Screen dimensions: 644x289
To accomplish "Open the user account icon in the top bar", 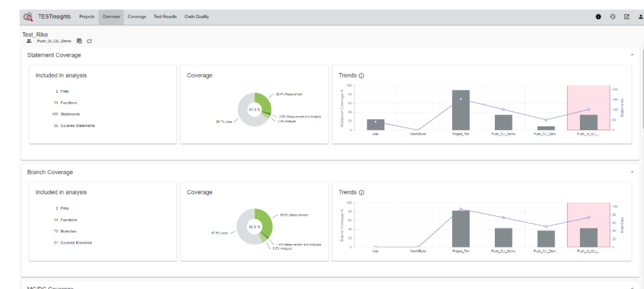I will pyautogui.click(x=641, y=17).
